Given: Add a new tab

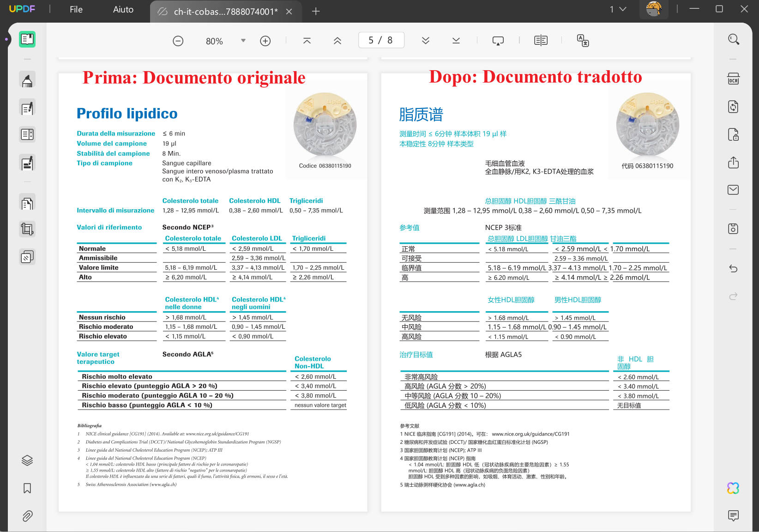Looking at the screenshot, I should [x=316, y=12].
